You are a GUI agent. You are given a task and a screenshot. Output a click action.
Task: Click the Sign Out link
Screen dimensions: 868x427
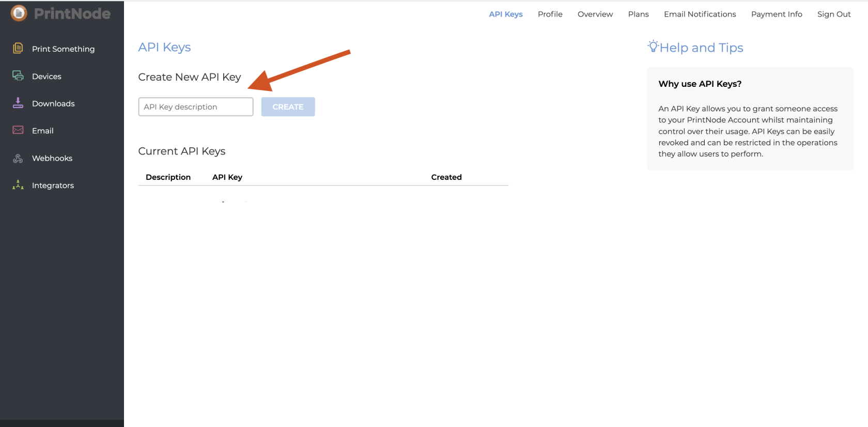click(834, 14)
